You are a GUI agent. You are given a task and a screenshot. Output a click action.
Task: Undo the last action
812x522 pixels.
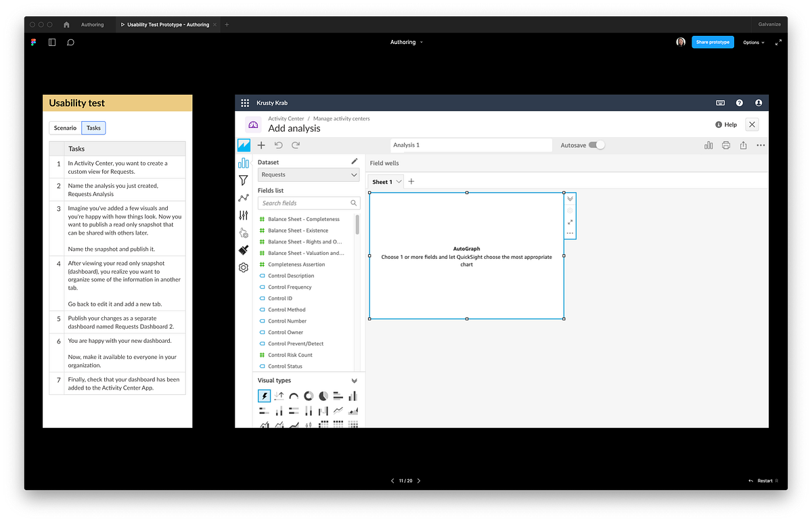pos(278,145)
